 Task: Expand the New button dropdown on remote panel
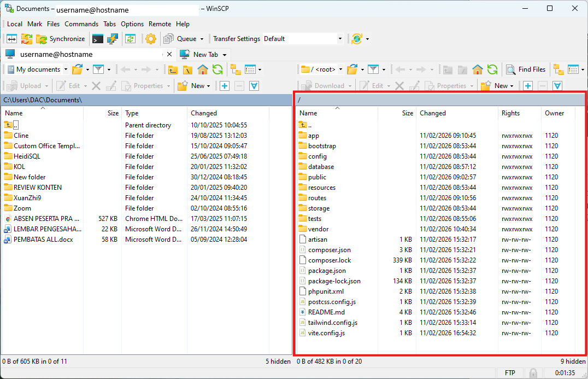coord(513,86)
